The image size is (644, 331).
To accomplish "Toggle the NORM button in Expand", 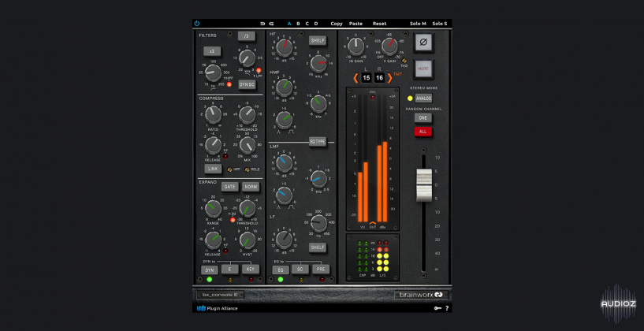I will point(251,187).
